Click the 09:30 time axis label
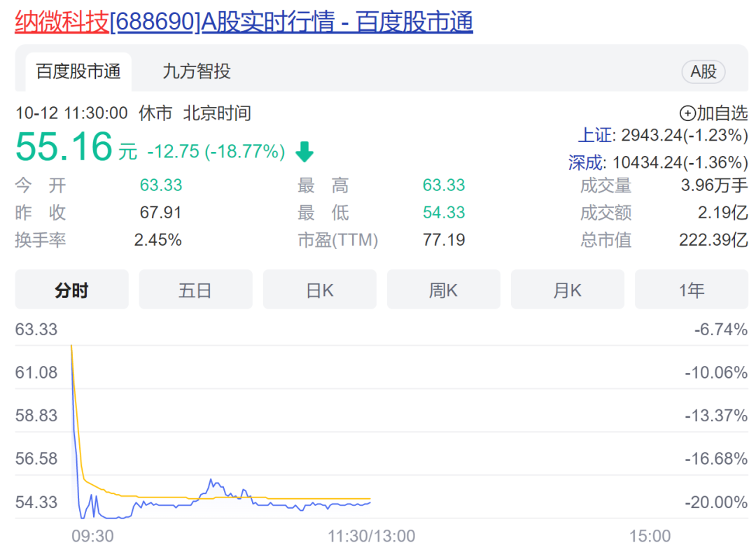This screenshot has width=756, height=550. [x=92, y=536]
